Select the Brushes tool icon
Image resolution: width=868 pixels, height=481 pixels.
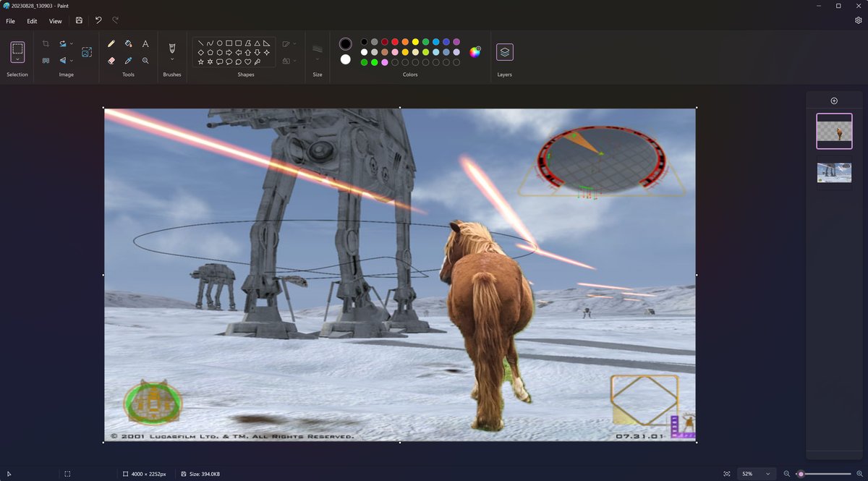(172, 48)
